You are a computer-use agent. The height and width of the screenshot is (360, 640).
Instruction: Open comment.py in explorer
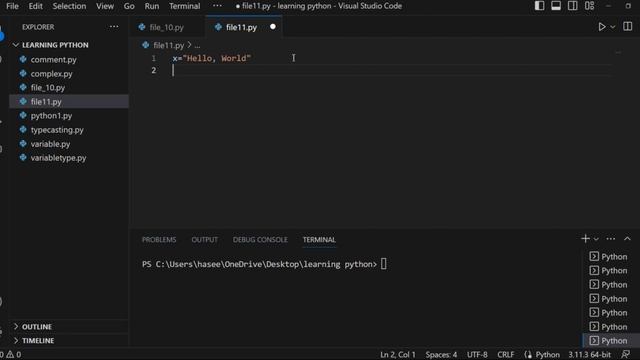53,60
